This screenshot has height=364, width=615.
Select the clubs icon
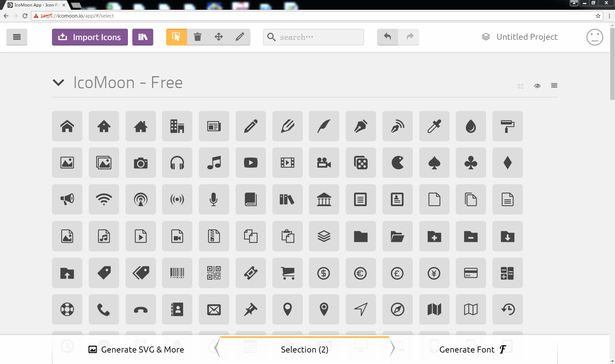tap(471, 163)
